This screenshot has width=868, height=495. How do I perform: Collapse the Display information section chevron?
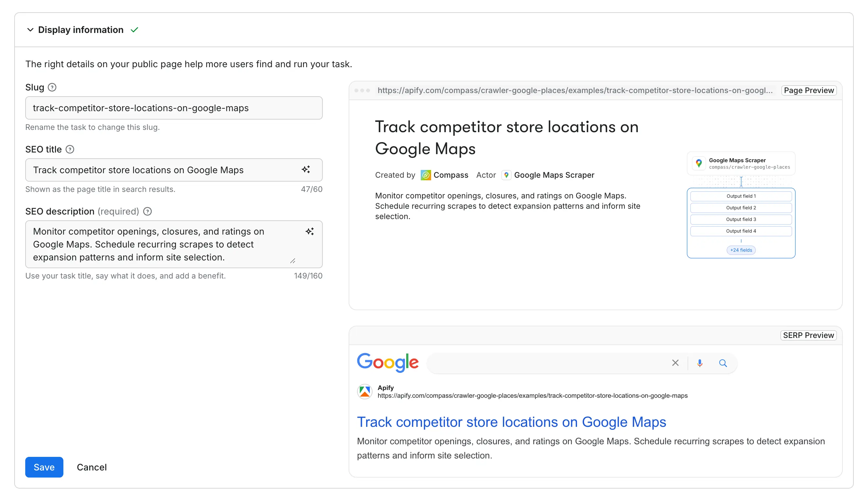coord(30,30)
